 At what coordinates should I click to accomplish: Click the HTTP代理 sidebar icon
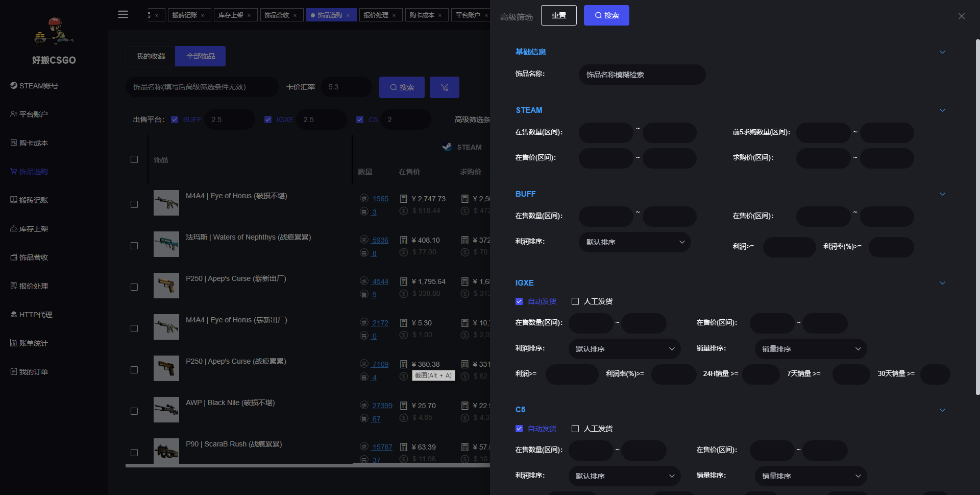(x=14, y=315)
